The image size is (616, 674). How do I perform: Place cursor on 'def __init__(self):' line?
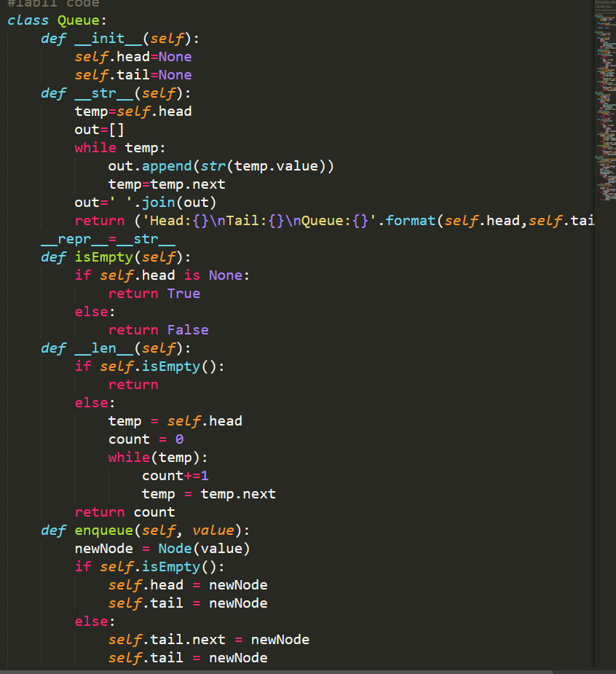[x=120, y=39]
